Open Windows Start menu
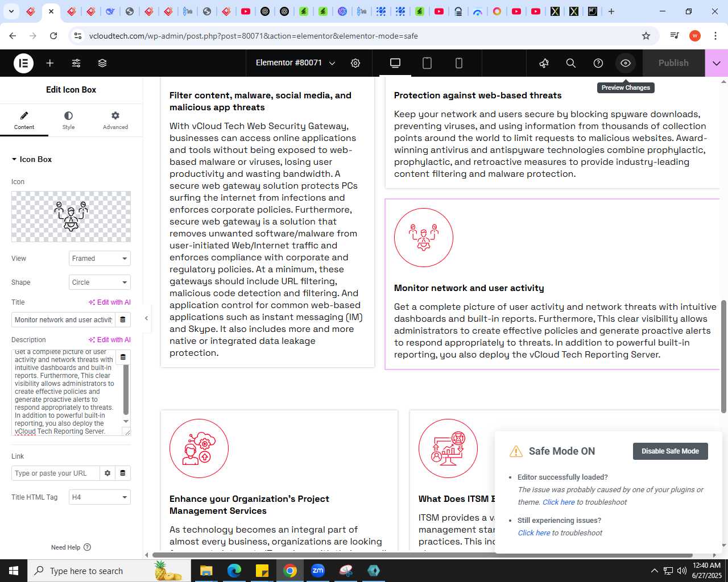728x582 pixels. pos(14,571)
